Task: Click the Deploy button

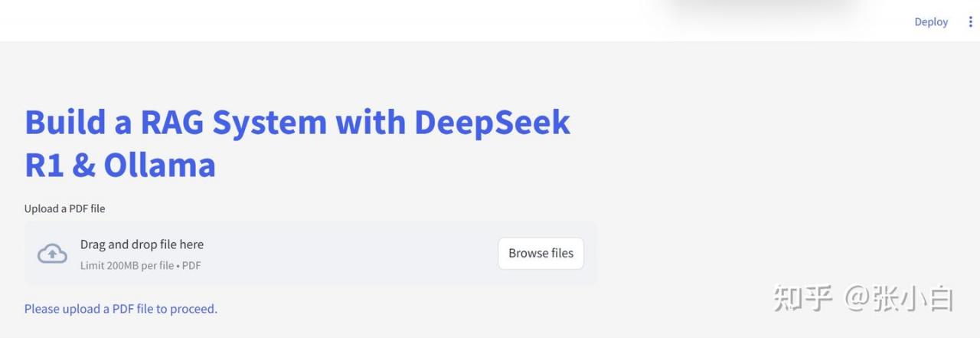Action: (931, 21)
